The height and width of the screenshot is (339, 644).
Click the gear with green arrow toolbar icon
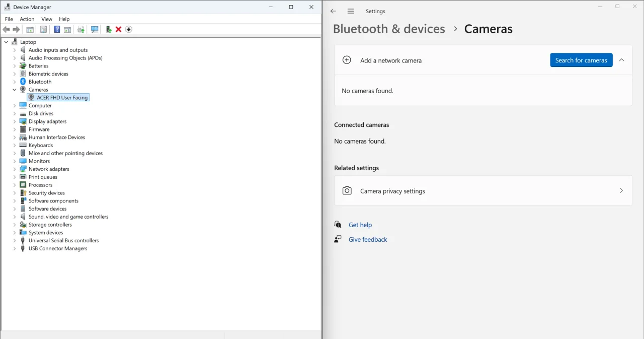(x=81, y=30)
